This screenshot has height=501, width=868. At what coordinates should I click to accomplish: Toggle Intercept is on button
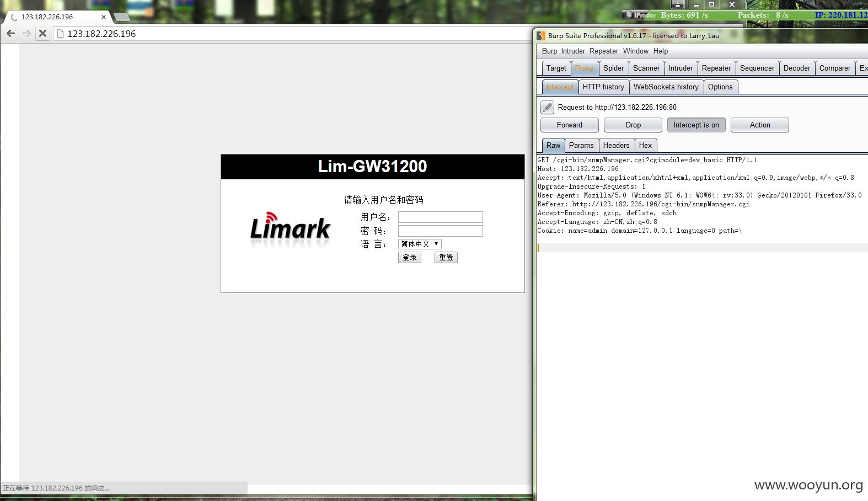coord(696,125)
